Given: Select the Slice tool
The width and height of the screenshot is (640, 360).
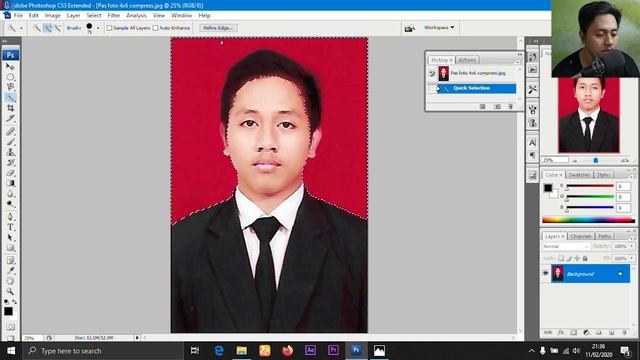Looking at the screenshot, I should coord(10,118).
